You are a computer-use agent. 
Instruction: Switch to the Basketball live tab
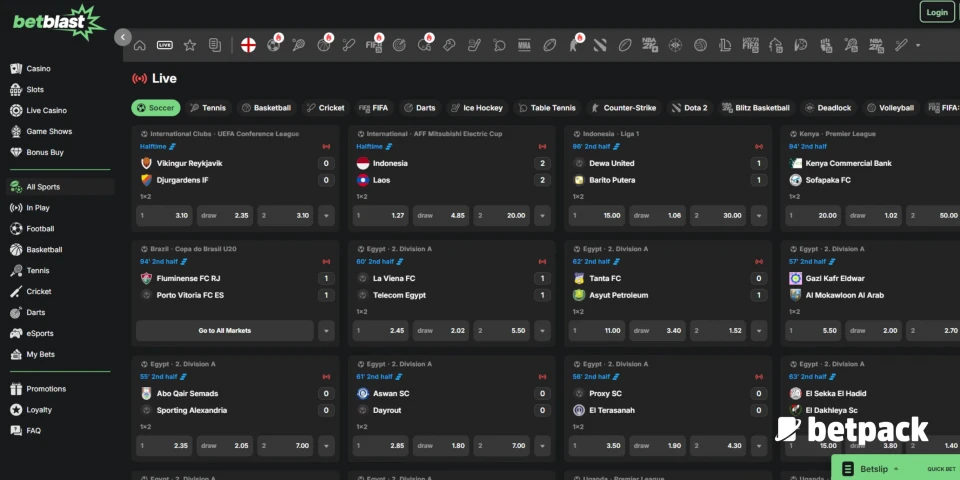[266, 108]
